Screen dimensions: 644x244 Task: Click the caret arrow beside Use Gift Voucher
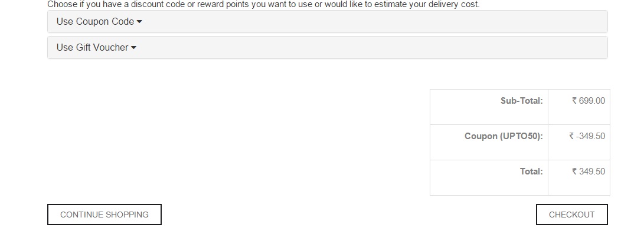click(x=133, y=48)
